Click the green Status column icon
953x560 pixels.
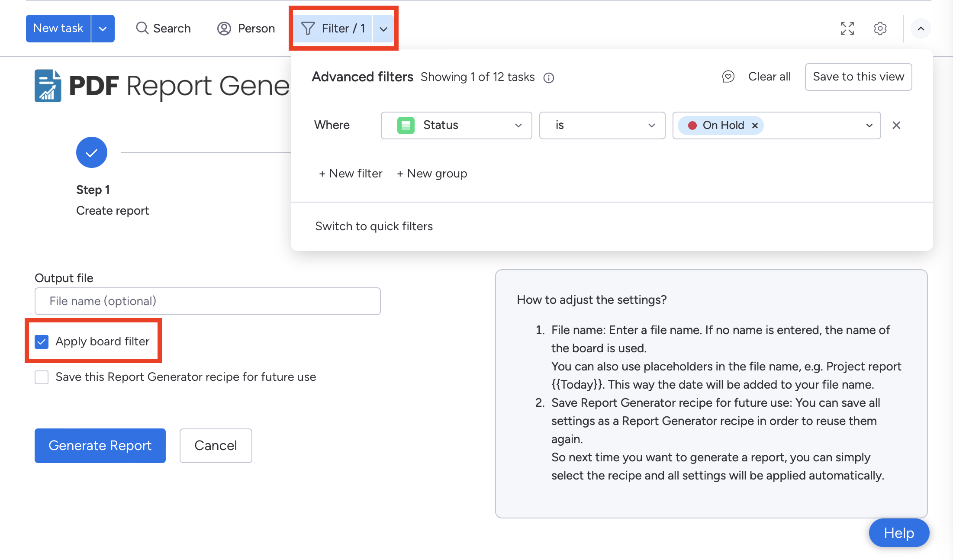point(406,126)
